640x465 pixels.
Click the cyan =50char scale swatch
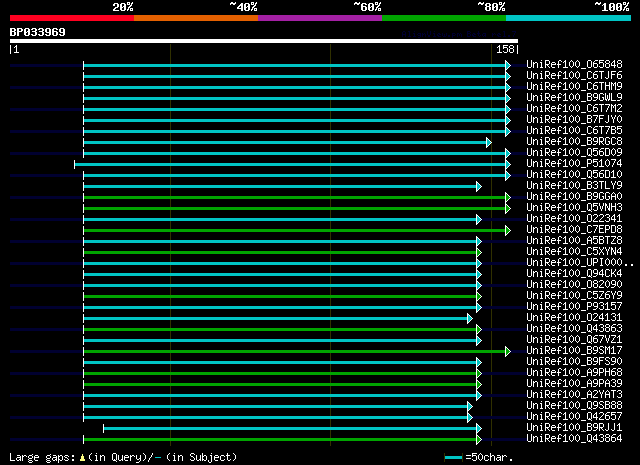coord(453,458)
